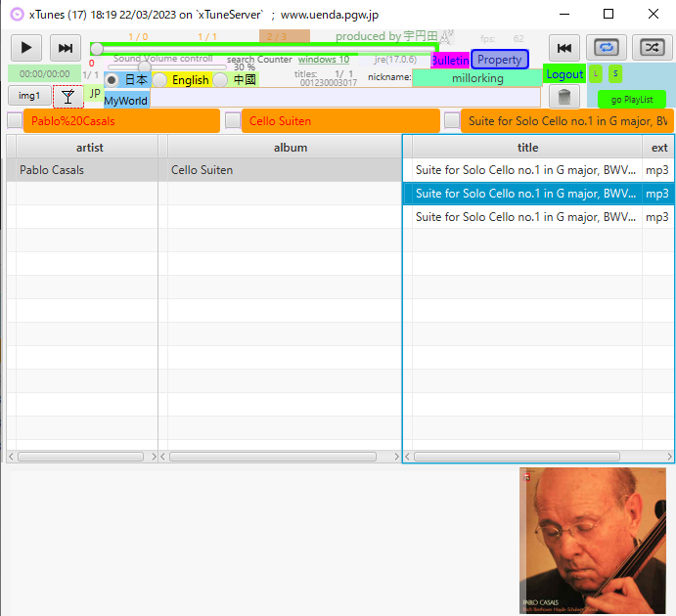676x616 pixels.
Task: Tick the checkbox beside Pablo%20Casals
Action: click(14, 121)
